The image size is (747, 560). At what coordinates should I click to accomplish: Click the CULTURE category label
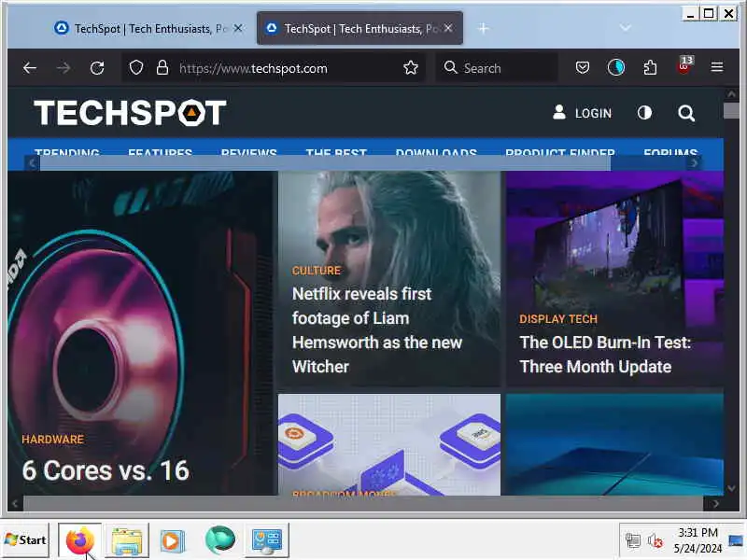317,271
